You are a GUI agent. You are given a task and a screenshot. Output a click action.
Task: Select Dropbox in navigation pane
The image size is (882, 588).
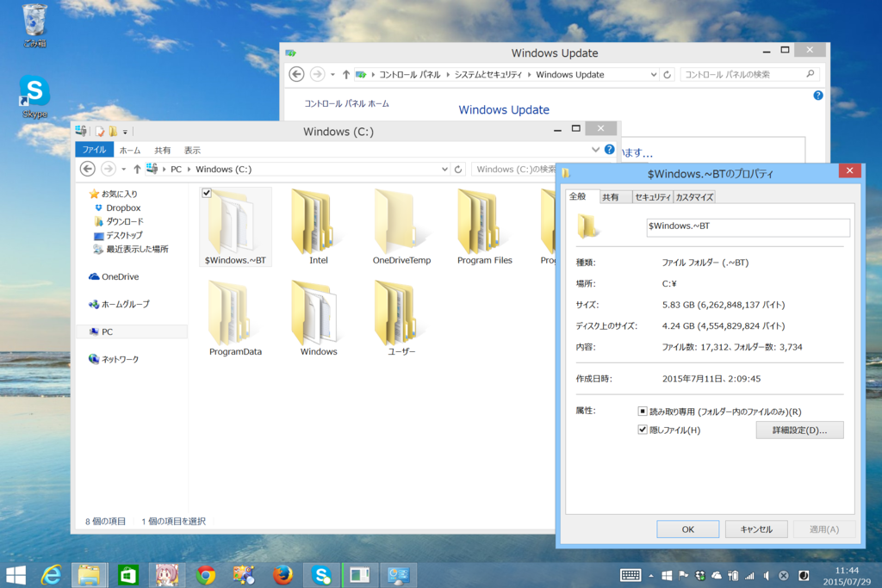pos(122,207)
